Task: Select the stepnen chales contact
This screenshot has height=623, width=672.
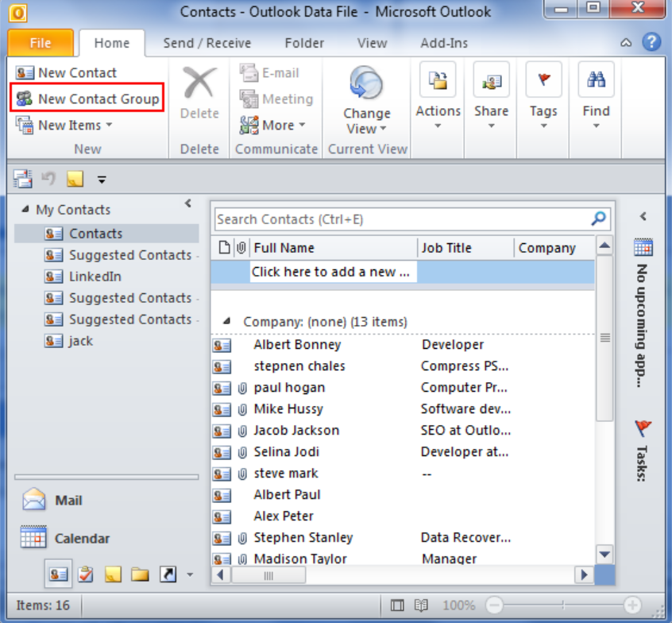Action: (x=403, y=366)
